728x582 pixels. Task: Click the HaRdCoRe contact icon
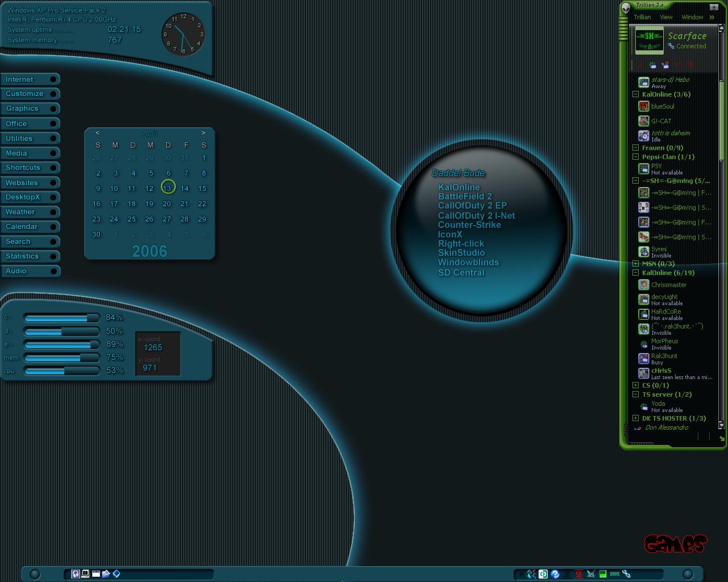[643, 314]
